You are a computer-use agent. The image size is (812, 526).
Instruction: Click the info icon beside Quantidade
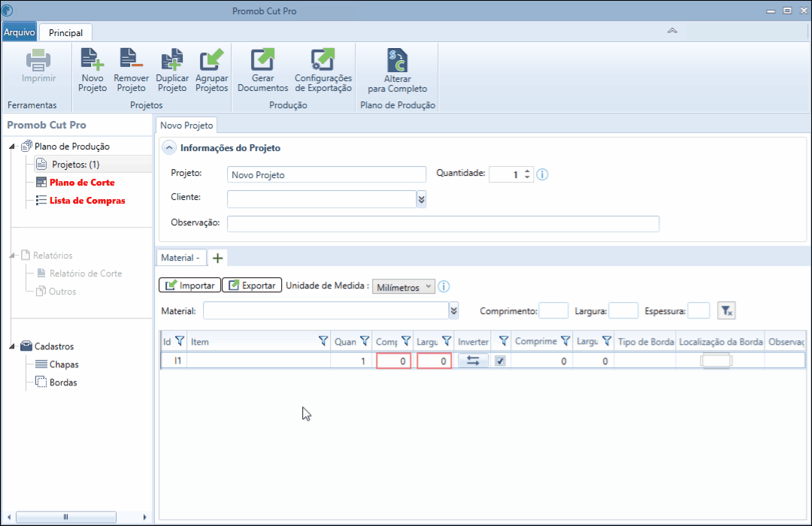point(542,174)
